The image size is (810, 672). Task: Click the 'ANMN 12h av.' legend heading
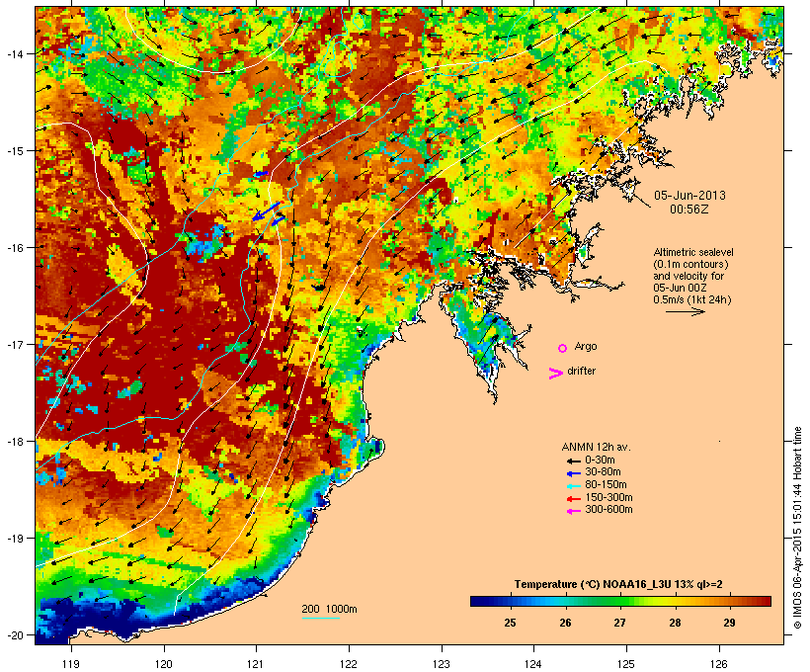click(x=596, y=447)
